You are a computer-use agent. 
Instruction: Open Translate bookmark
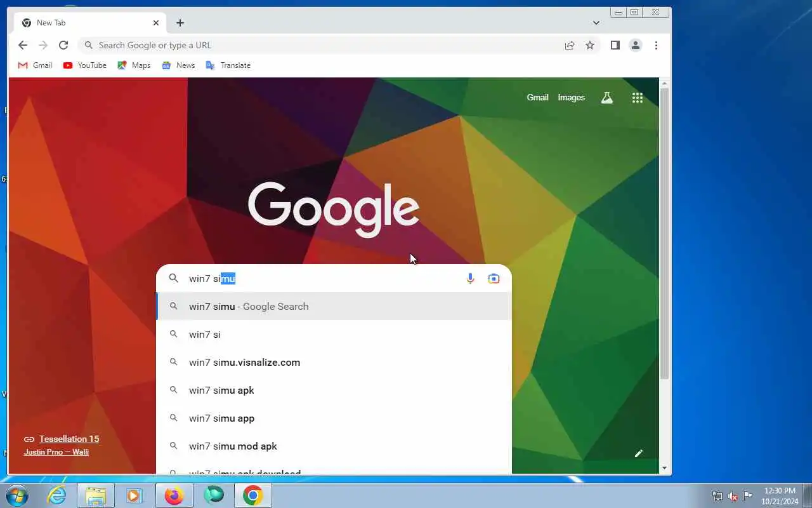[x=228, y=65]
